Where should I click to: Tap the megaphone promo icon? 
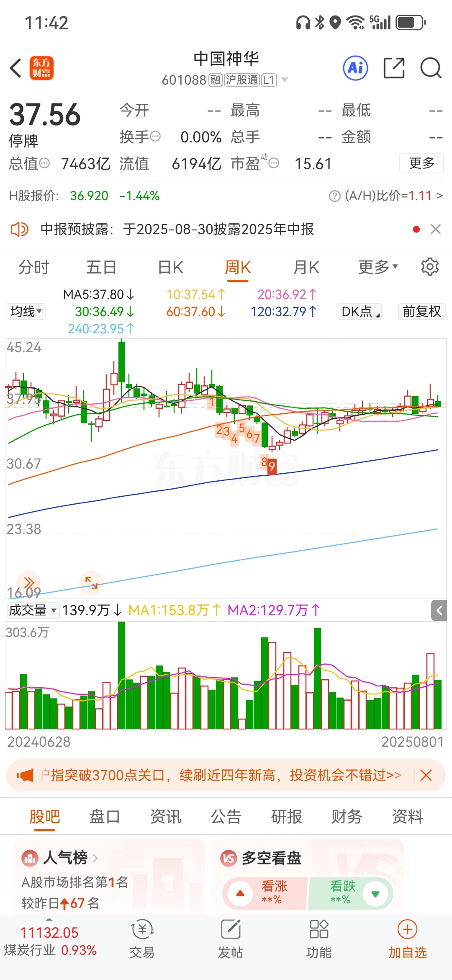(25, 775)
